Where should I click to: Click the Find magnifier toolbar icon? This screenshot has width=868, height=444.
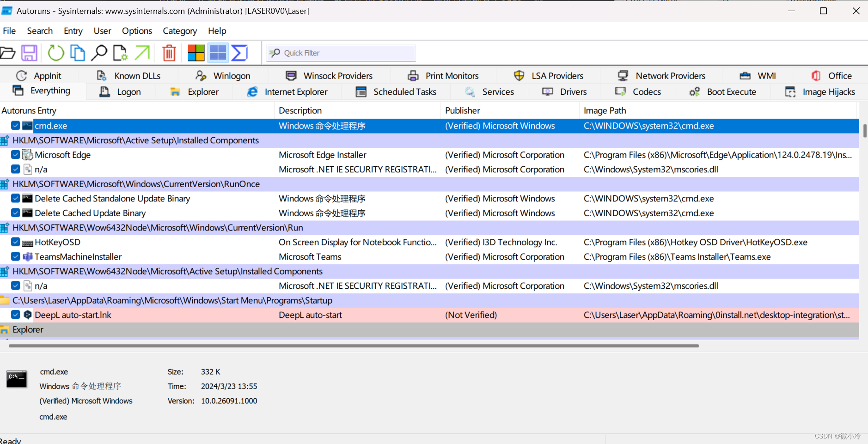coord(99,53)
